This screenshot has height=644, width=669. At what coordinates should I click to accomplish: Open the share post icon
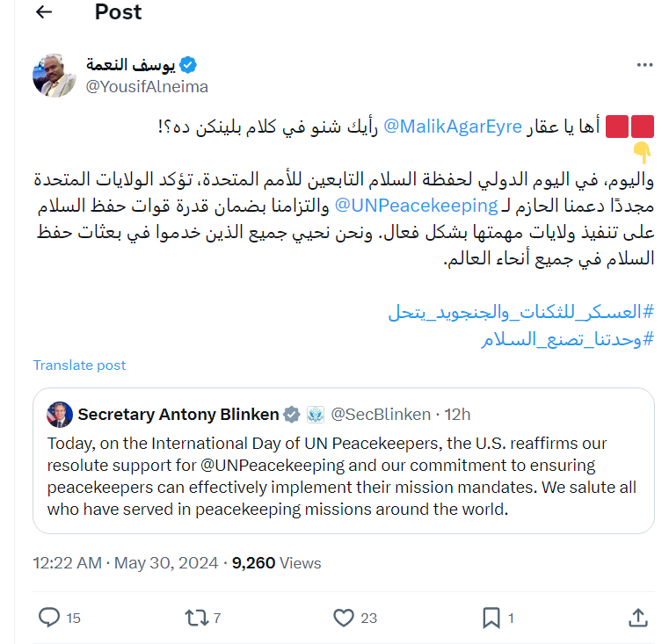tap(639, 618)
